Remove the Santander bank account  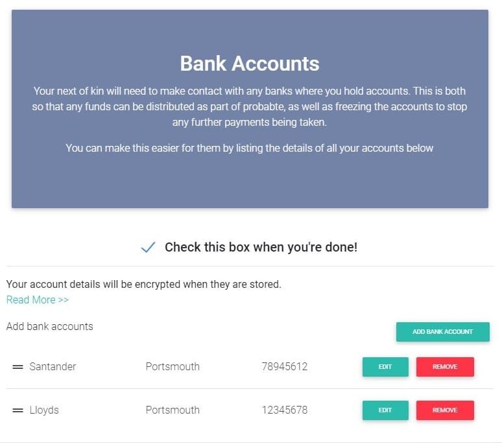tap(445, 367)
